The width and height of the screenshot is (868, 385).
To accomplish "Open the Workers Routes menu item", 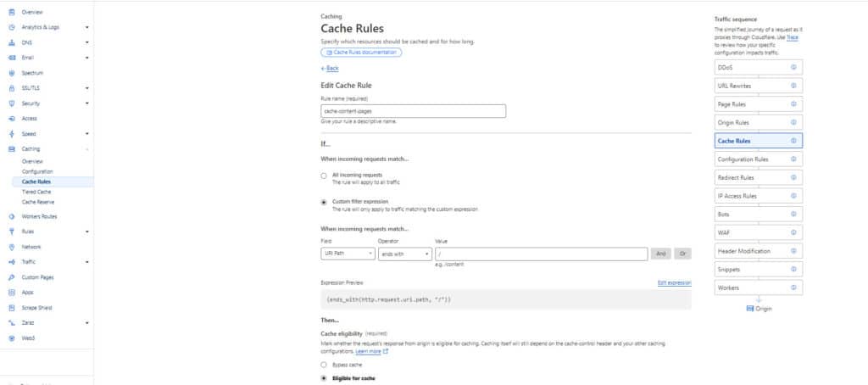I will pos(39,216).
